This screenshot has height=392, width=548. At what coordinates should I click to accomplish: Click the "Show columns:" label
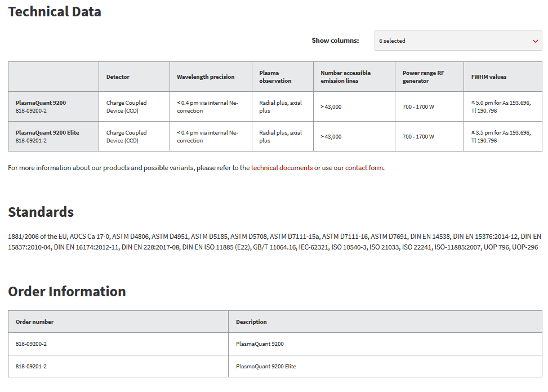pyautogui.click(x=335, y=41)
